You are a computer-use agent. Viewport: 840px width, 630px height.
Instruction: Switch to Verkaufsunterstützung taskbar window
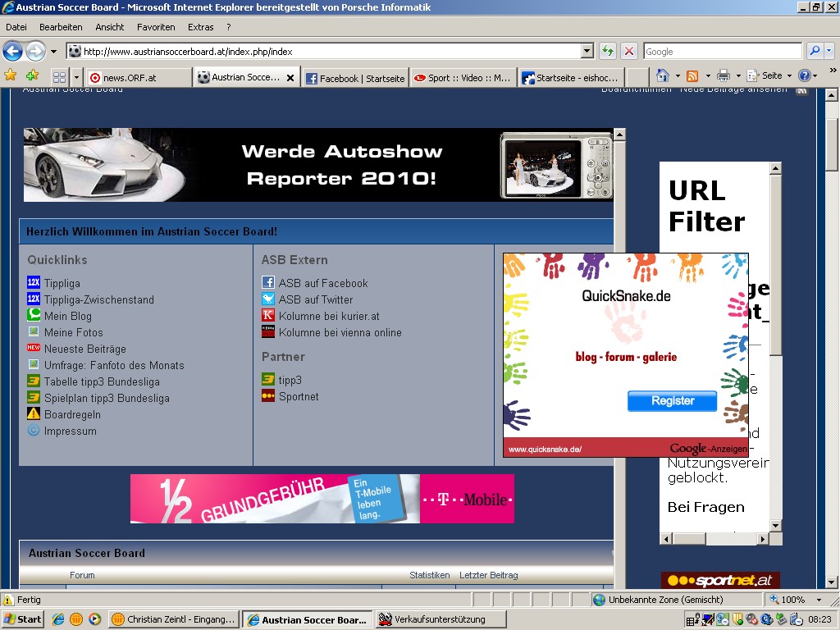441,619
